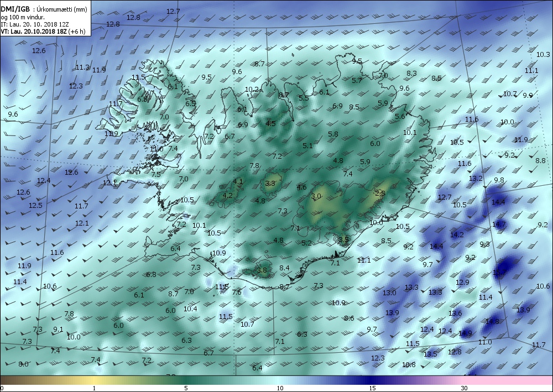553x392 pixels.
Task: Click the IT: Lau. 20. 10. 2018 12Z line
Action: point(34,24)
